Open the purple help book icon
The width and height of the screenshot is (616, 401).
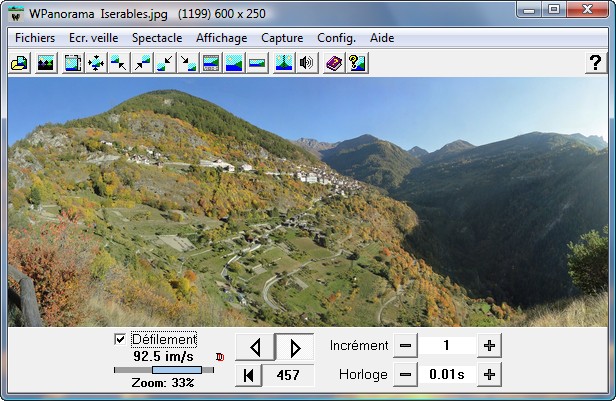(x=333, y=63)
